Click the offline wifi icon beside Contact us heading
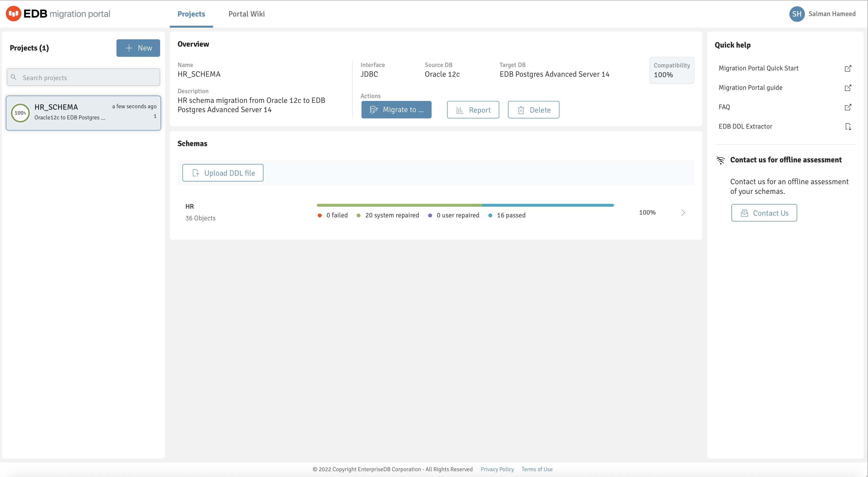 pyautogui.click(x=721, y=160)
